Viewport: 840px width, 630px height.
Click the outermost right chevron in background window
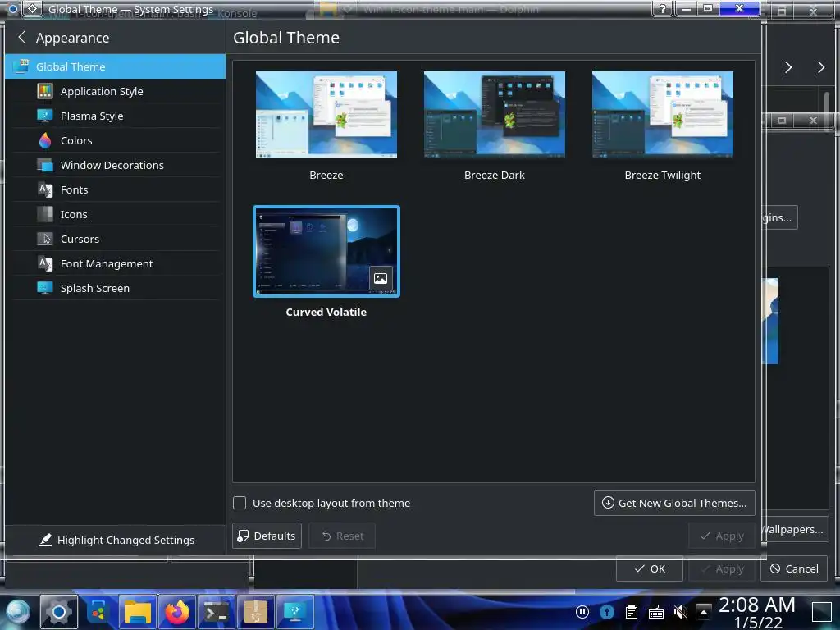click(821, 67)
